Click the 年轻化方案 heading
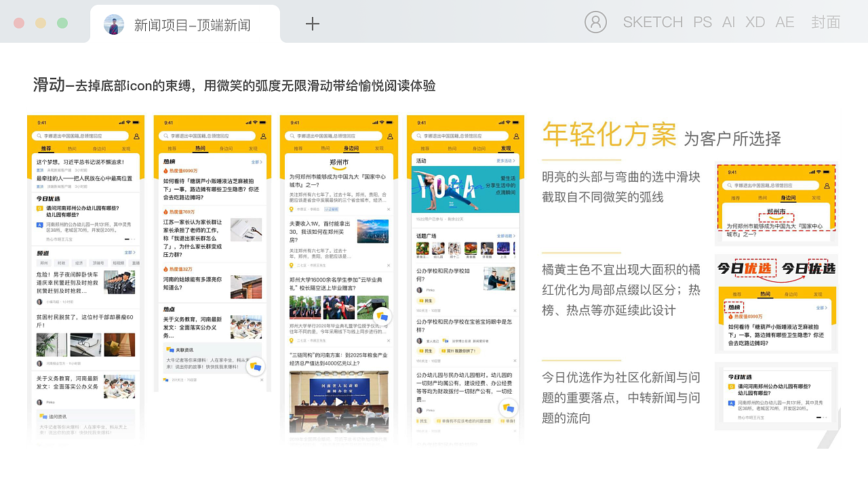 [609, 134]
